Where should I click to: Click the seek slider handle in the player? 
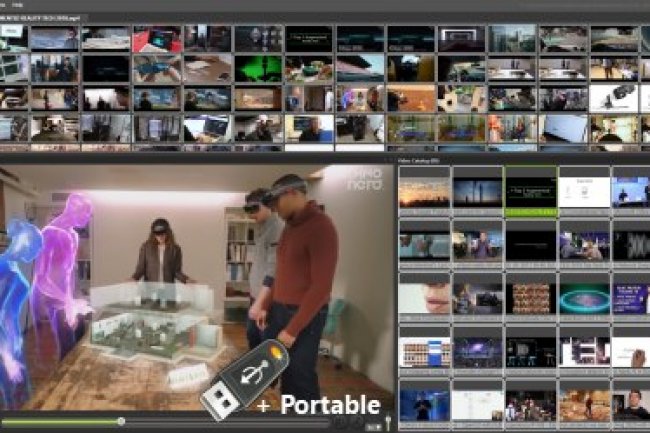tap(121, 422)
